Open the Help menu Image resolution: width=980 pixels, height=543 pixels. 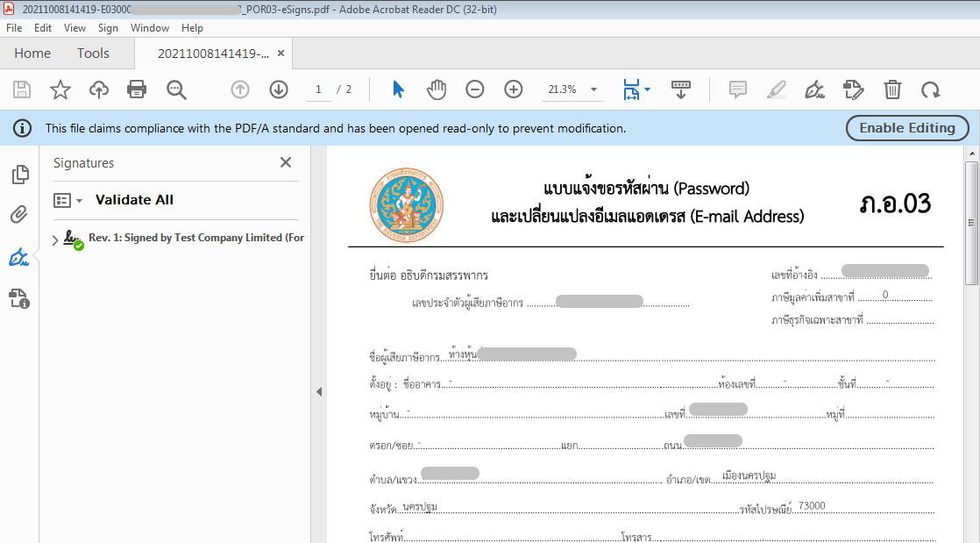click(192, 28)
